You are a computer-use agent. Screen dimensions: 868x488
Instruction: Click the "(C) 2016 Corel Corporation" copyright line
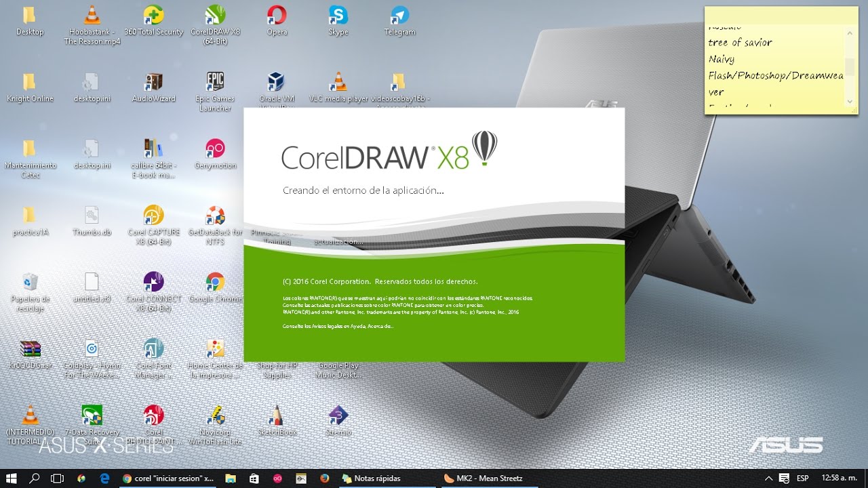[380, 281]
